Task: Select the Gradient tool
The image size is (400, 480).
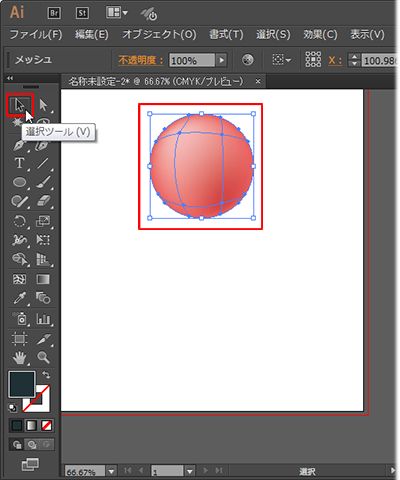Action: tap(43, 279)
